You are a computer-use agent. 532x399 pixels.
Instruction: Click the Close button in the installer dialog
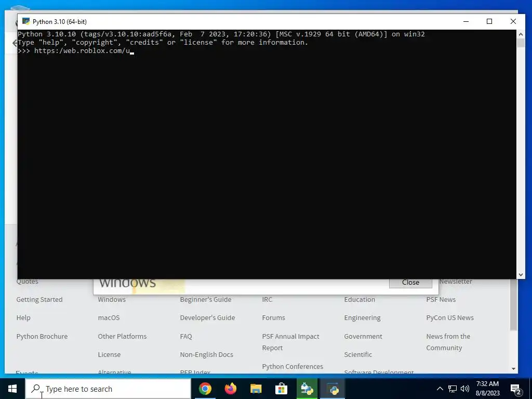[410, 282]
